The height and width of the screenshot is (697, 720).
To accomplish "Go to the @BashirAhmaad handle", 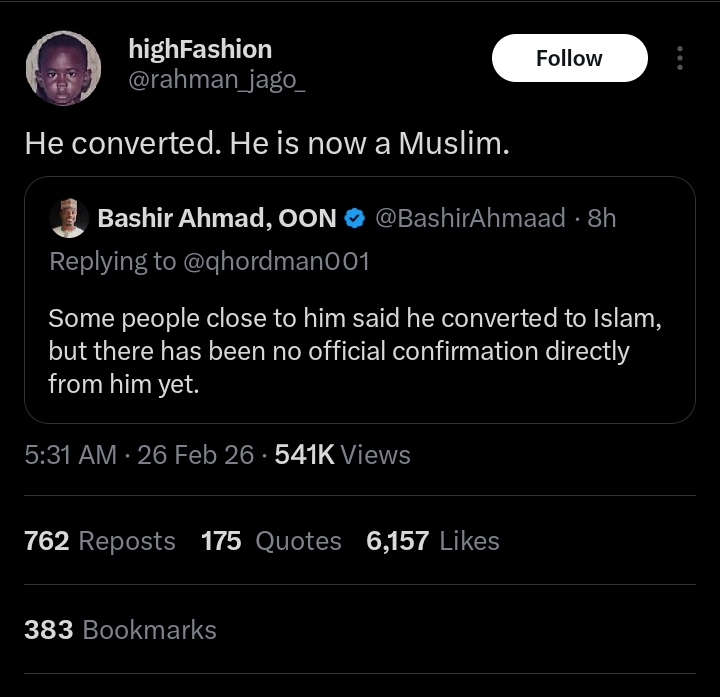I will [x=470, y=218].
